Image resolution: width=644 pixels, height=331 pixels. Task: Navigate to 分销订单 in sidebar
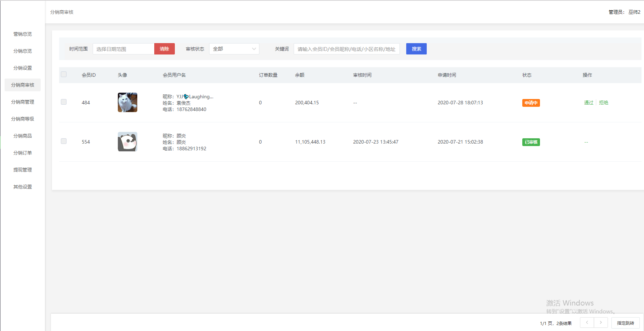(23, 153)
